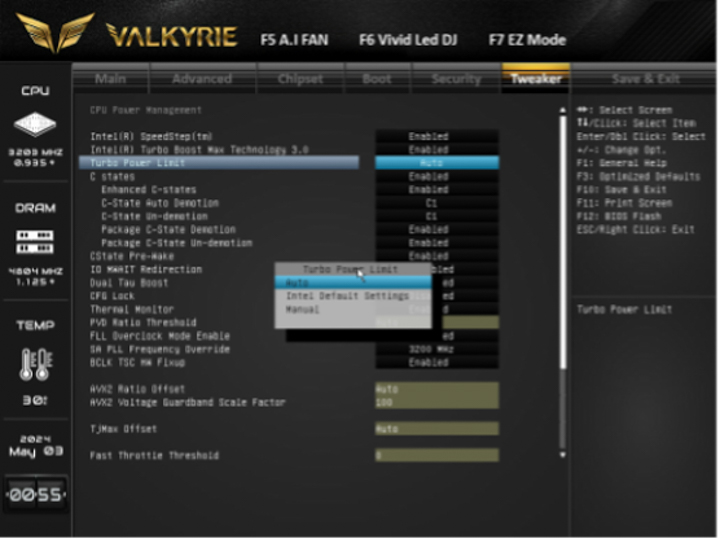Click the CPU Power Management heading
This screenshot has width=720, height=539.
click(x=146, y=110)
